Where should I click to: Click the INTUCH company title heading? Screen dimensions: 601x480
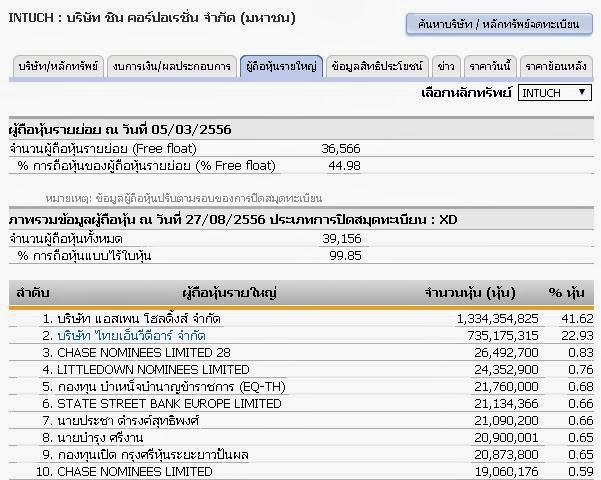(152, 18)
